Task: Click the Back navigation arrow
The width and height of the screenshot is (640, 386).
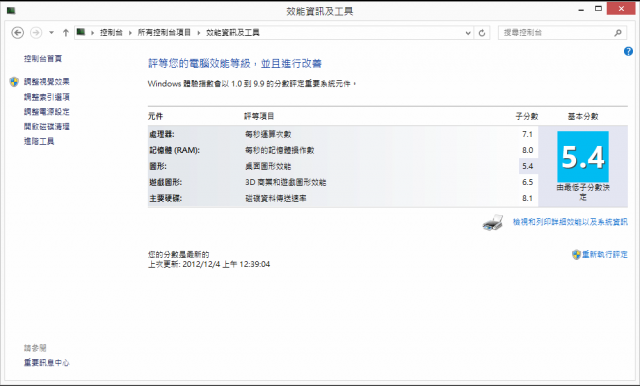Action: [x=18, y=33]
